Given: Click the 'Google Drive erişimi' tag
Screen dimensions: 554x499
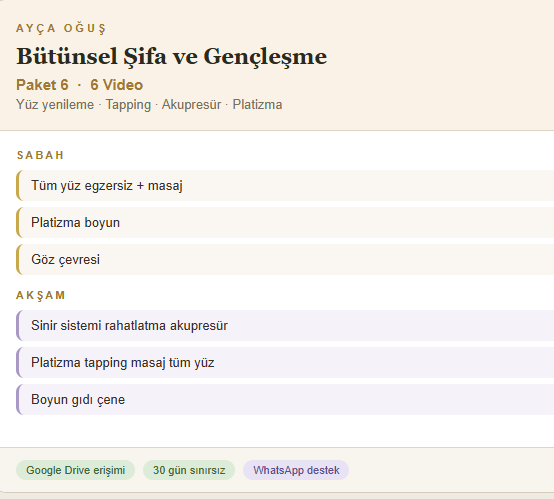Looking at the screenshot, I should click(x=76, y=470).
